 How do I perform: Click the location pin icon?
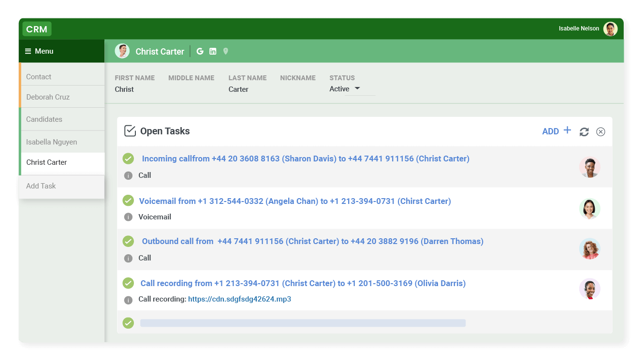pyautogui.click(x=225, y=51)
